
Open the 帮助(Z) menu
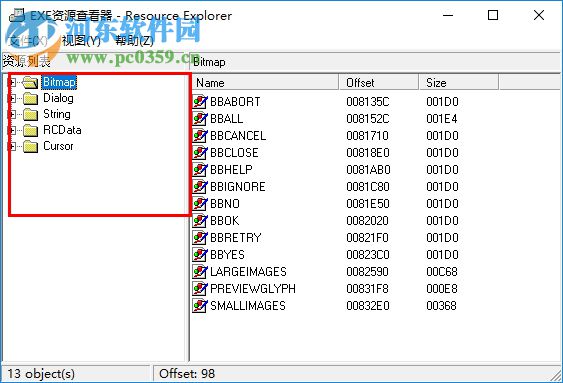(134, 41)
